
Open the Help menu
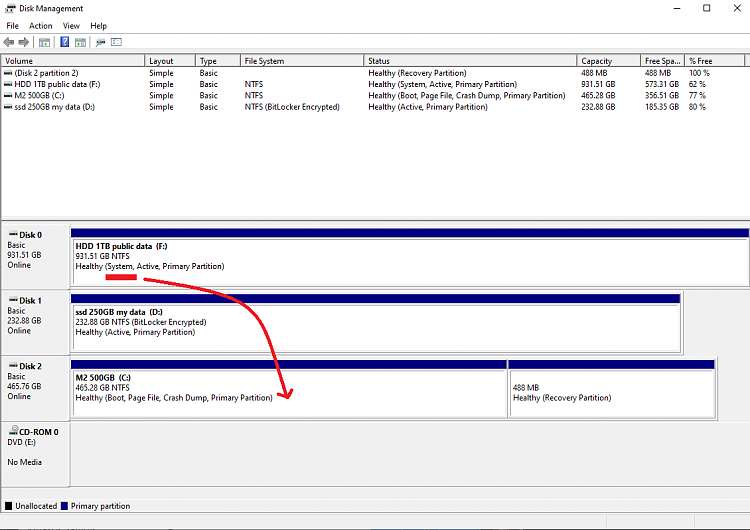99,26
